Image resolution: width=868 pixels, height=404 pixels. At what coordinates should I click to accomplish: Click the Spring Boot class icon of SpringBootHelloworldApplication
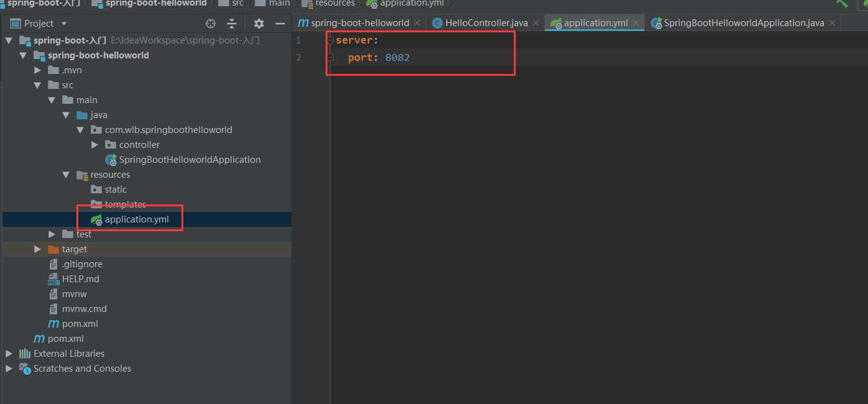coord(111,160)
